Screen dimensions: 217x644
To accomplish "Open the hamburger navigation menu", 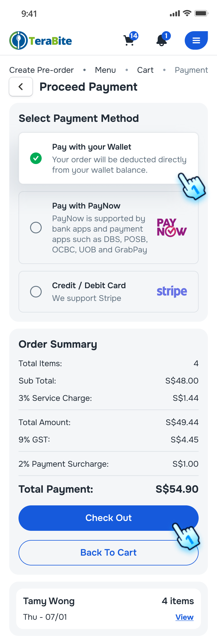I will tap(196, 40).
